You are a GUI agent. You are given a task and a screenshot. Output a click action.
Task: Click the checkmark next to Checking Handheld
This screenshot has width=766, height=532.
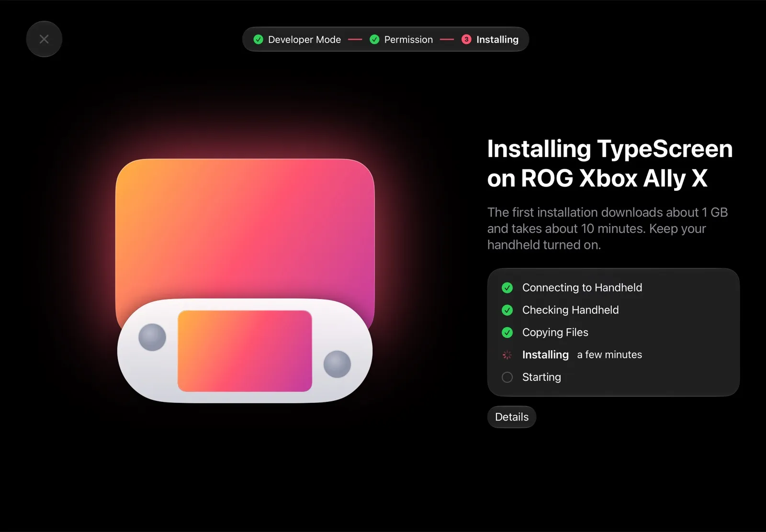coord(507,310)
